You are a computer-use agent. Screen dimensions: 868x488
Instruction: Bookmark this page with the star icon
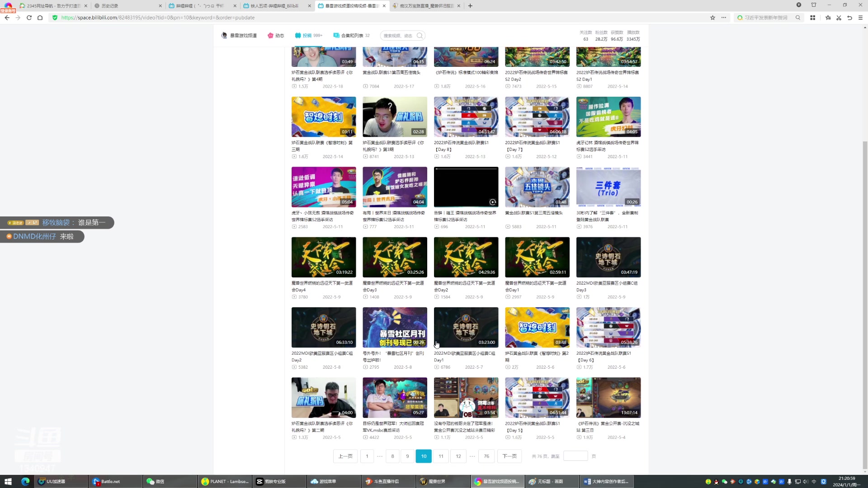click(x=713, y=18)
